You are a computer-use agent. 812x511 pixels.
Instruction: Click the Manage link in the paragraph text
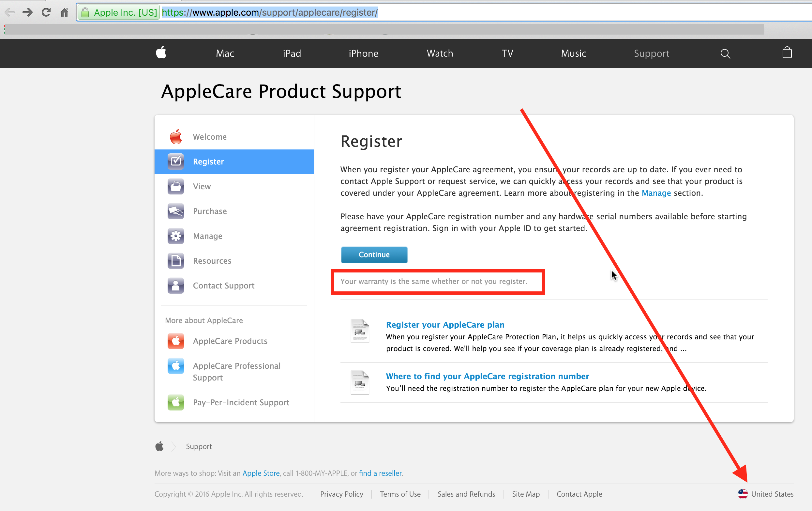(656, 193)
